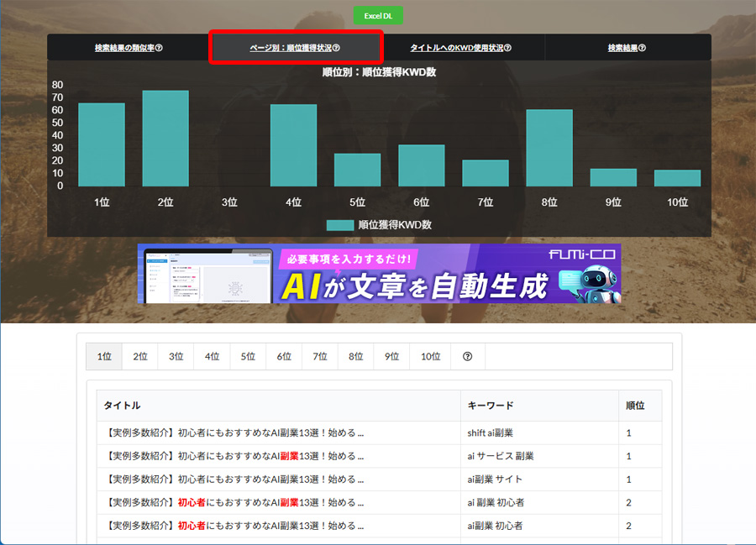Open the 5位 rank tab

click(x=248, y=357)
